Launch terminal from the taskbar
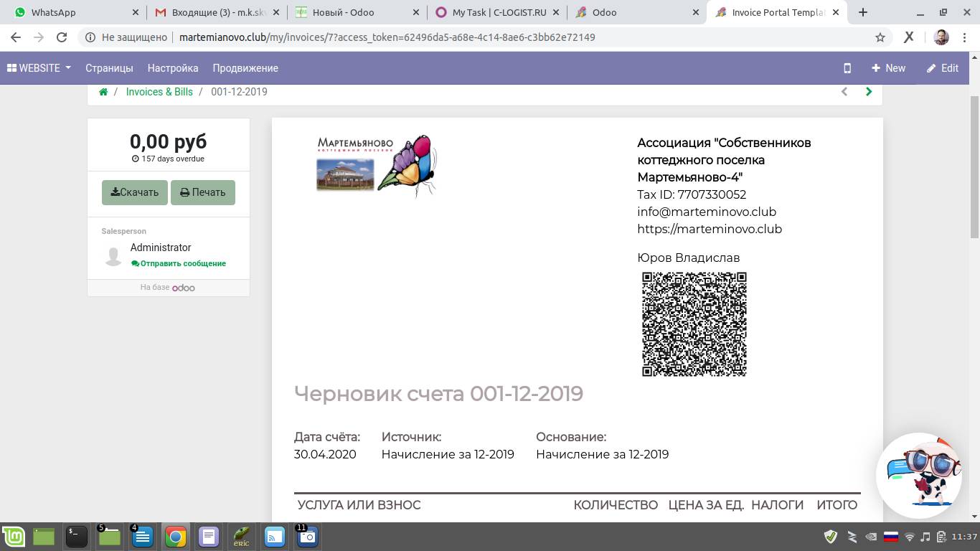980x551 pixels. (x=76, y=537)
